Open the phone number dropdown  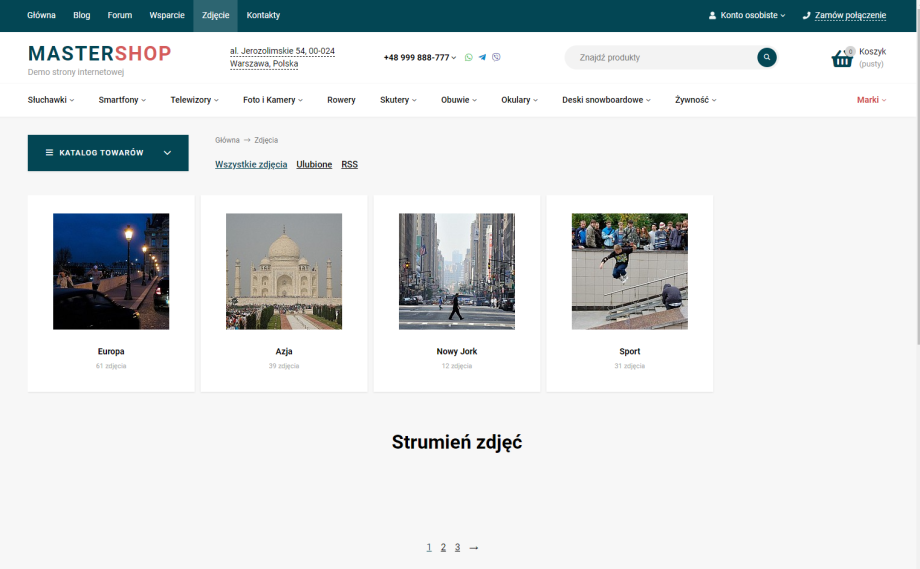tap(419, 58)
